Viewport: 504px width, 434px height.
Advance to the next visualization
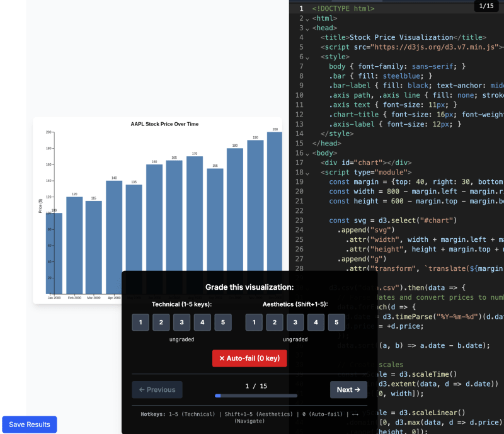point(348,389)
